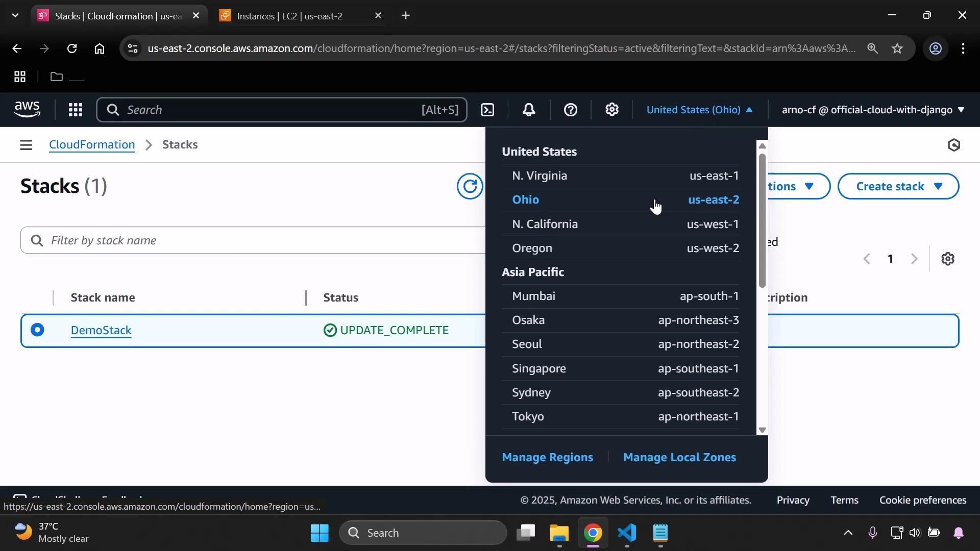View site information icon in address bar

coord(133,48)
